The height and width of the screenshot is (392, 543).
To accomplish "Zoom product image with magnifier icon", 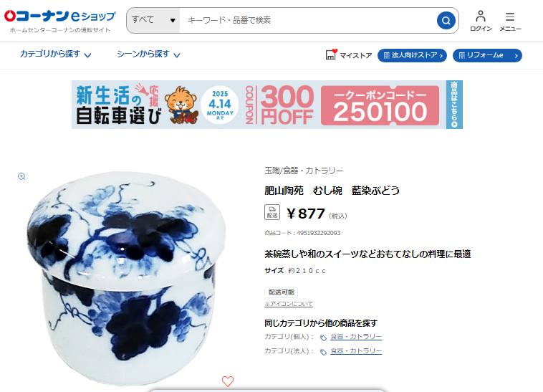I will [x=21, y=176].
